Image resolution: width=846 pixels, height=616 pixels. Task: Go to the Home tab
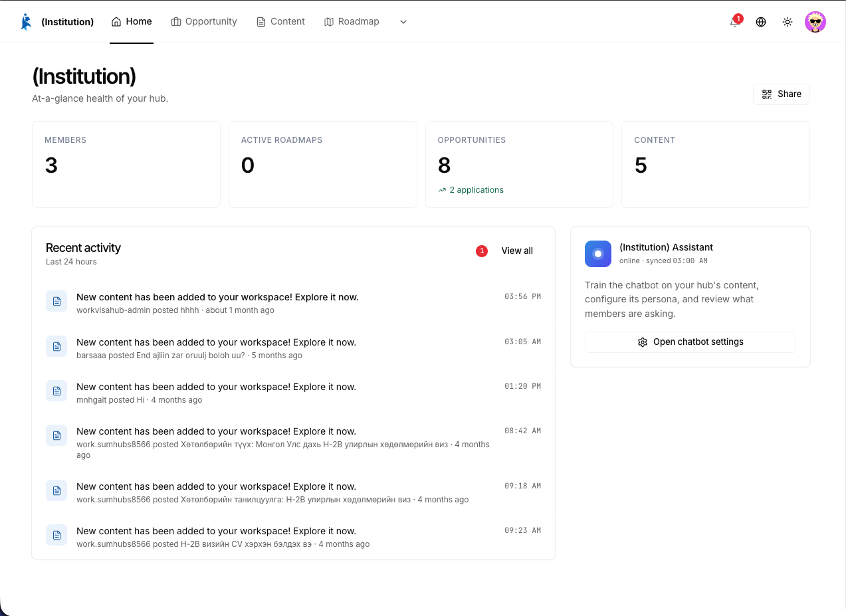[x=132, y=21]
